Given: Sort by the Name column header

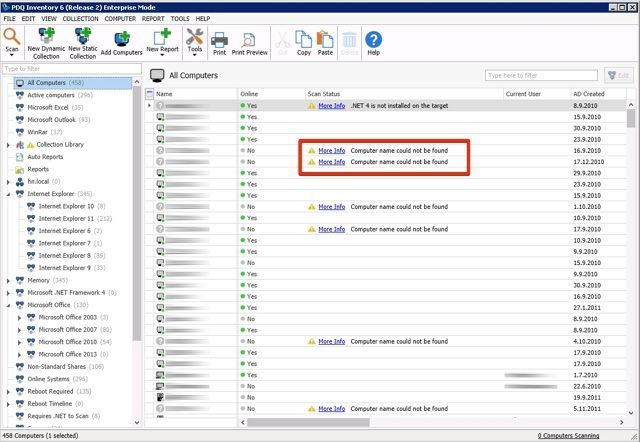Looking at the screenshot, I should 196,94.
